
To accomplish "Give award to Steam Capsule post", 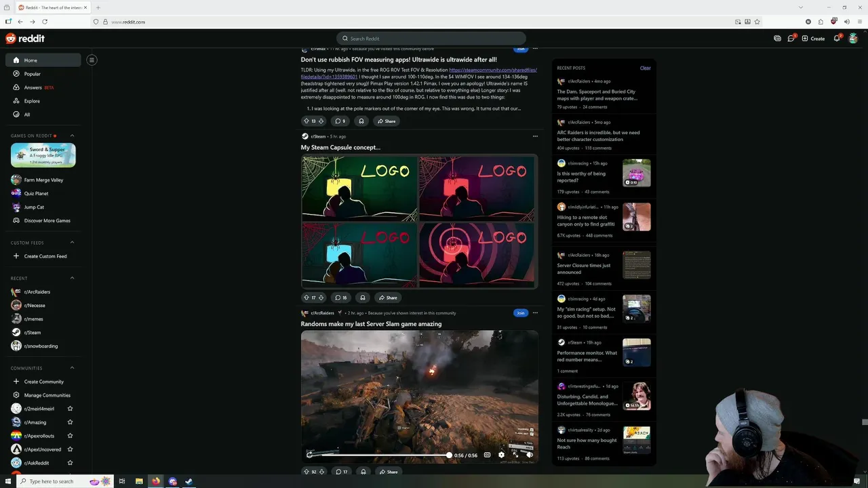I will click(363, 298).
